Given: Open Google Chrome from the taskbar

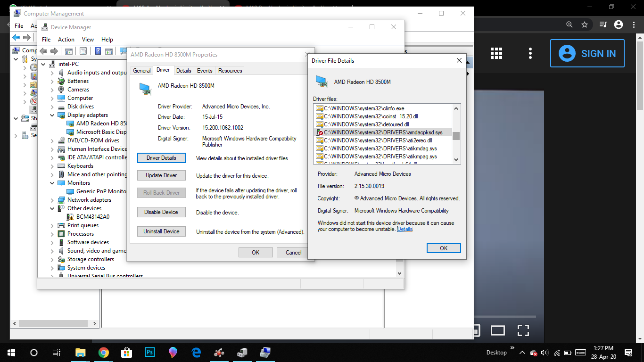Looking at the screenshot, I should pos(104,352).
